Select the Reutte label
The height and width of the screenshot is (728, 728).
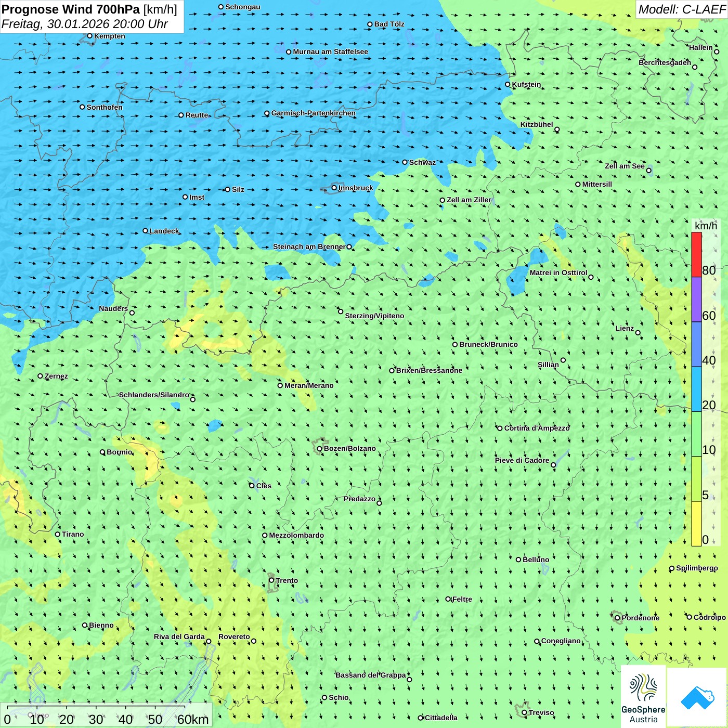[197, 115]
